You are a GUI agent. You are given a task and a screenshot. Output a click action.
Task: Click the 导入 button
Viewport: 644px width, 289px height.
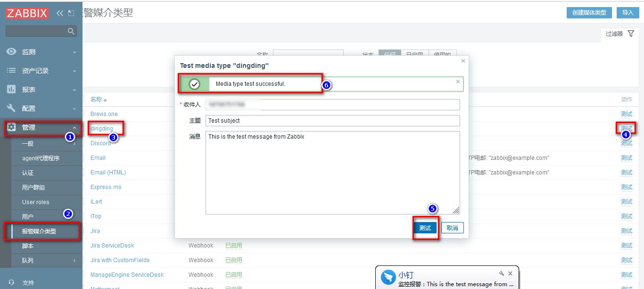tap(628, 13)
